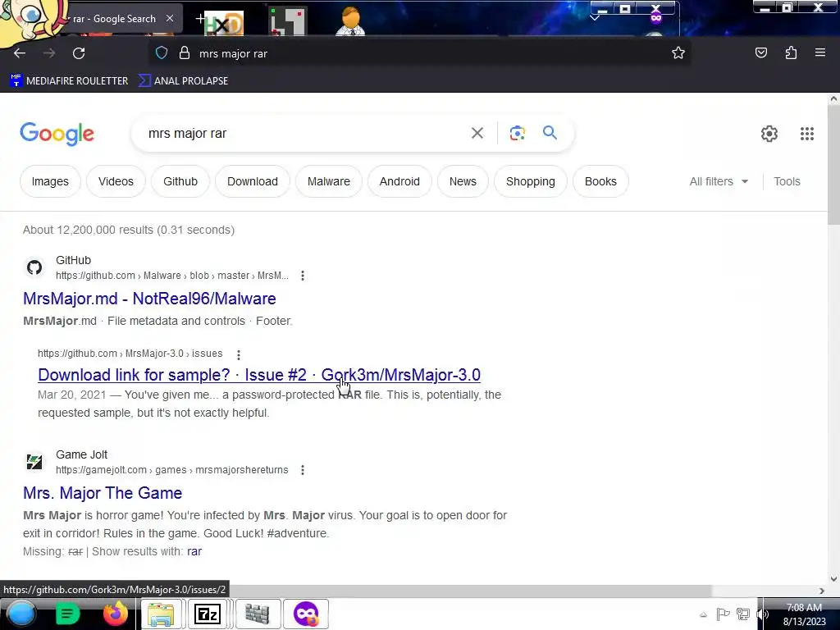
Task: Filter results by Malware
Action: 328,181
